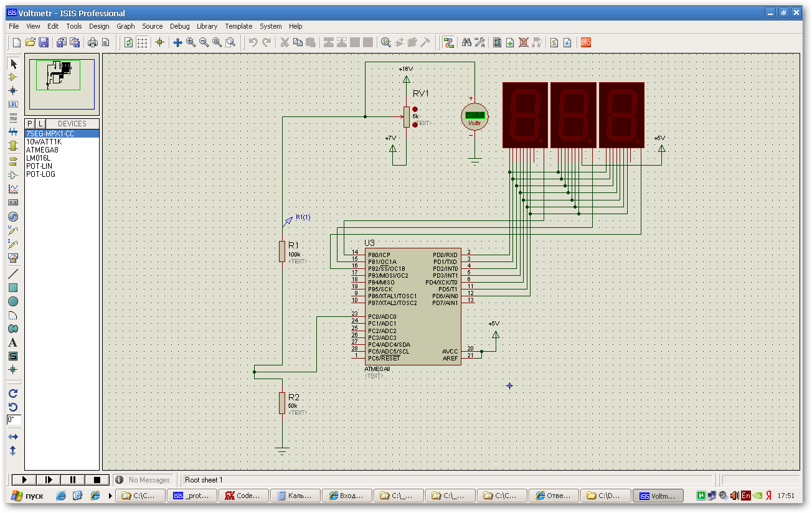The image size is (812, 513).
Task: Toggle the grid display button
Action: [x=142, y=42]
